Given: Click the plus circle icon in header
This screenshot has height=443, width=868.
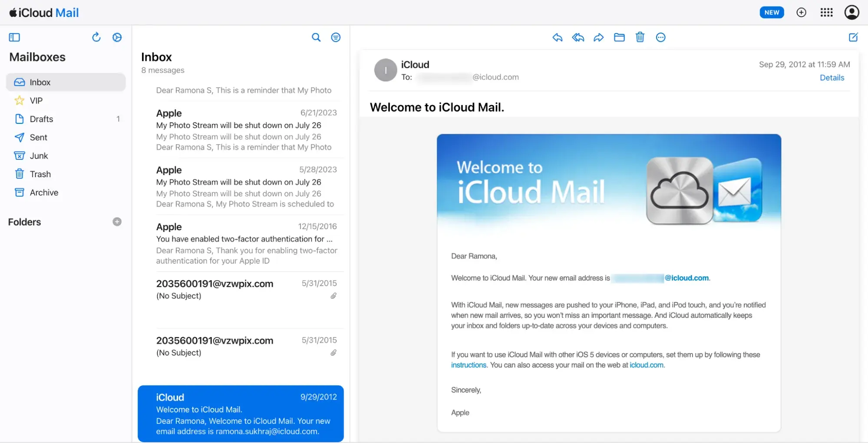Looking at the screenshot, I should tap(802, 13).
